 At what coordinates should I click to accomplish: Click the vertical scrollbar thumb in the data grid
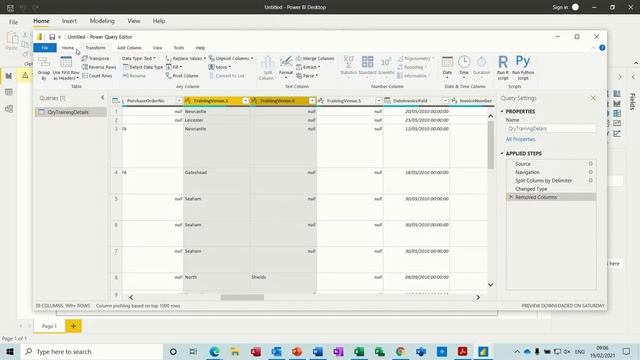coord(491,144)
